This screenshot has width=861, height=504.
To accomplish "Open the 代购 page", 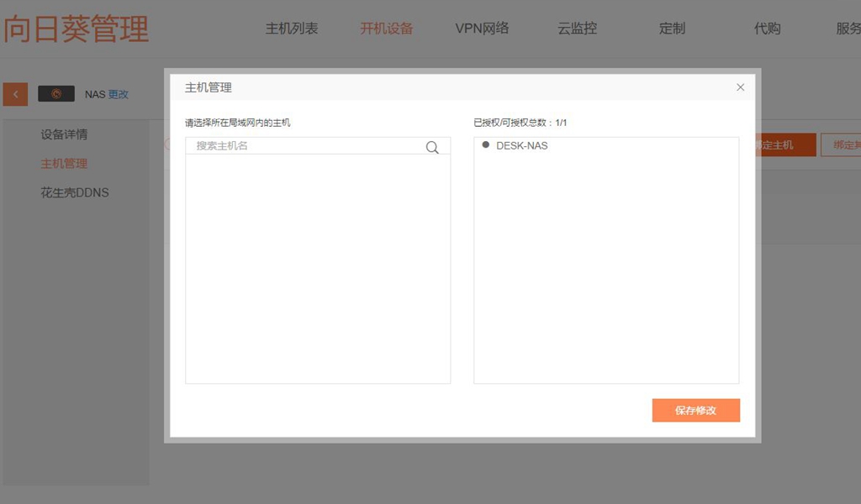I will [x=767, y=28].
